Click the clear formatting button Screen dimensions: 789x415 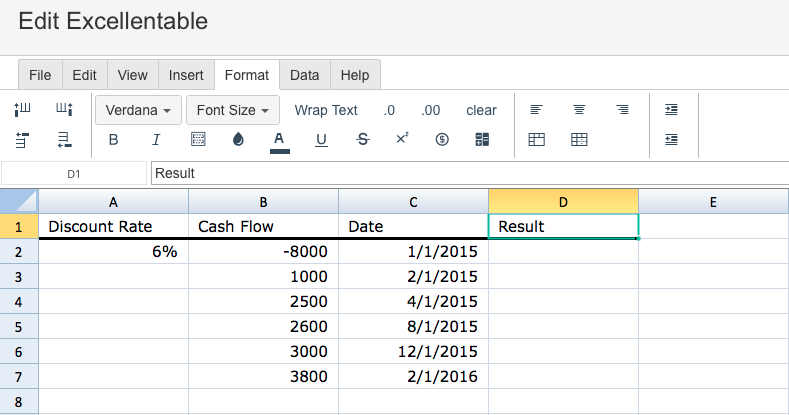(481, 110)
